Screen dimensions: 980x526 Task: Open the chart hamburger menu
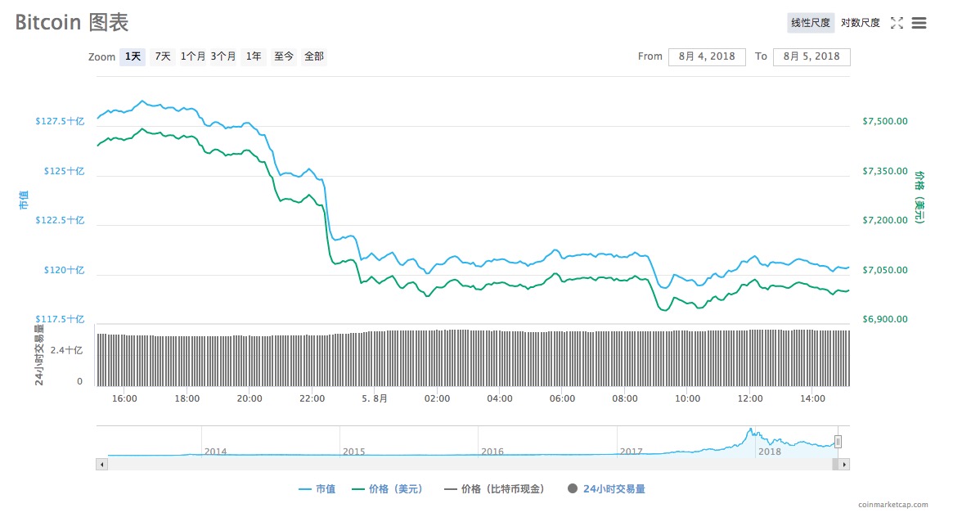click(919, 23)
